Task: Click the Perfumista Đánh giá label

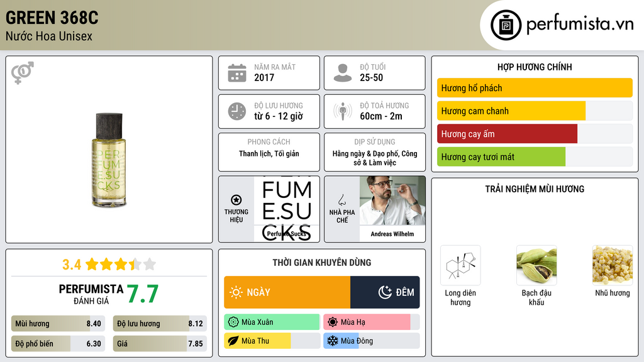Action: tap(91, 294)
